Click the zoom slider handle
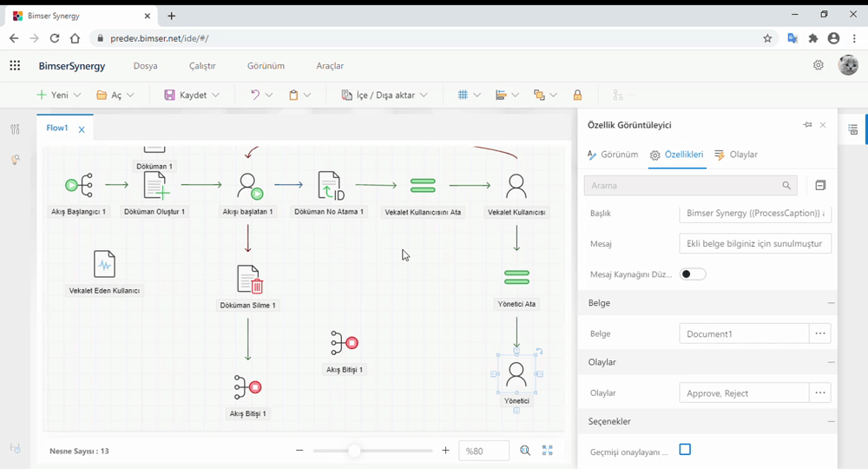This screenshot has height=469, width=868. (x=354, y=451)
